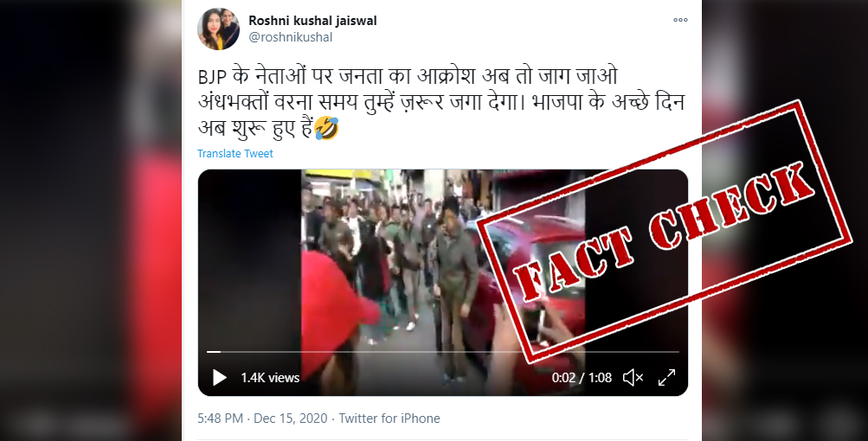Click the laughing emoji in the tweet

click(326, 128)
